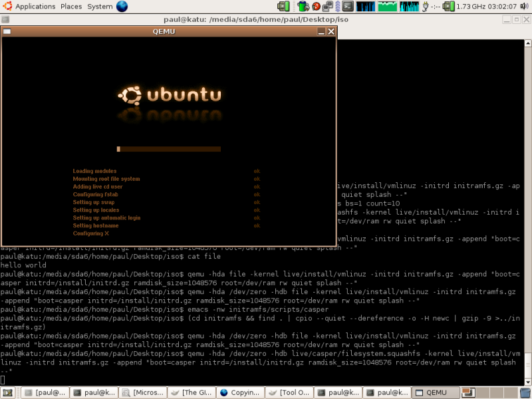Viewport: 532px width, 399px height.
Task: Click 'Setting up swap' boot line
Action: [94, 202]
